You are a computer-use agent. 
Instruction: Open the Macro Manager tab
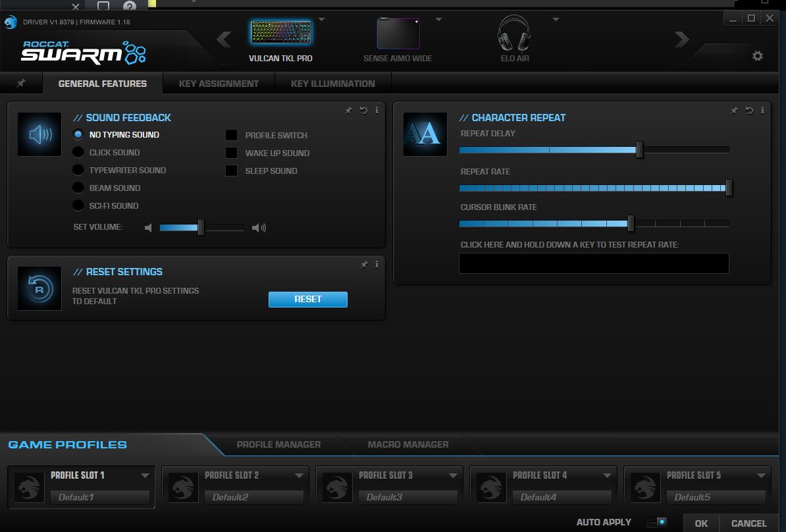pyautogui.click(x=407, y=444)
